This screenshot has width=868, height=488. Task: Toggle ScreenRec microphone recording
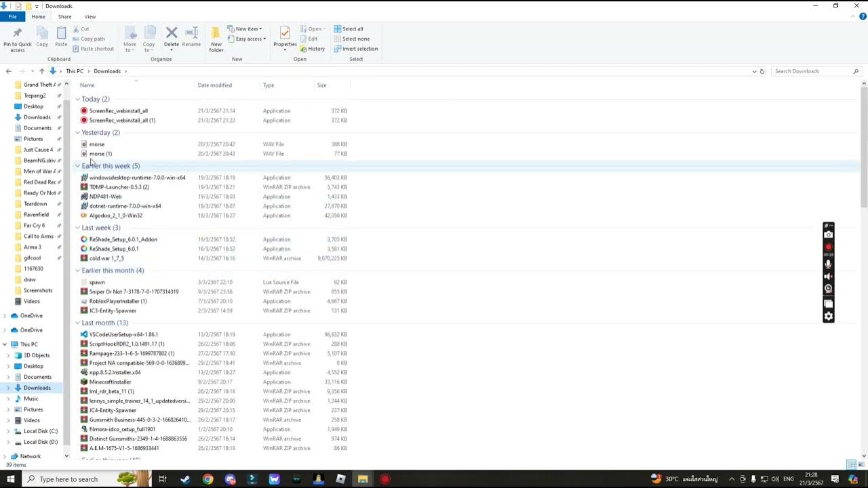828,264
